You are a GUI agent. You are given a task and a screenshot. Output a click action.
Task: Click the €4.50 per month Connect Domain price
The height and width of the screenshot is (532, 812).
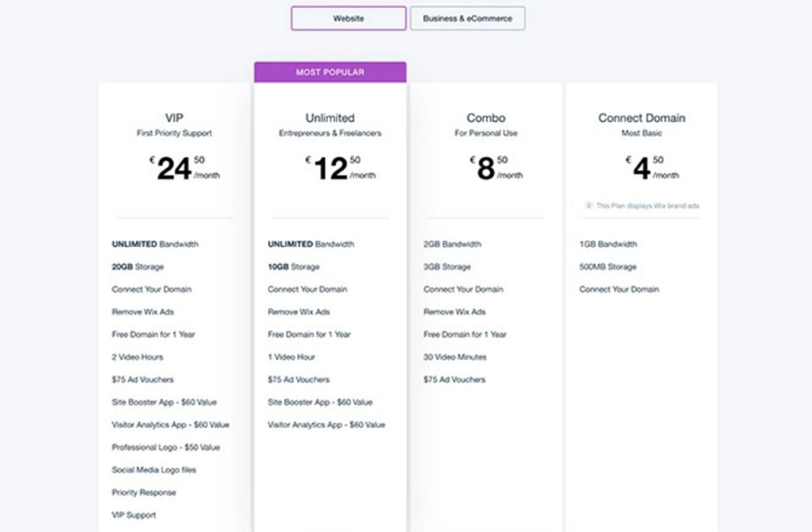652,168
